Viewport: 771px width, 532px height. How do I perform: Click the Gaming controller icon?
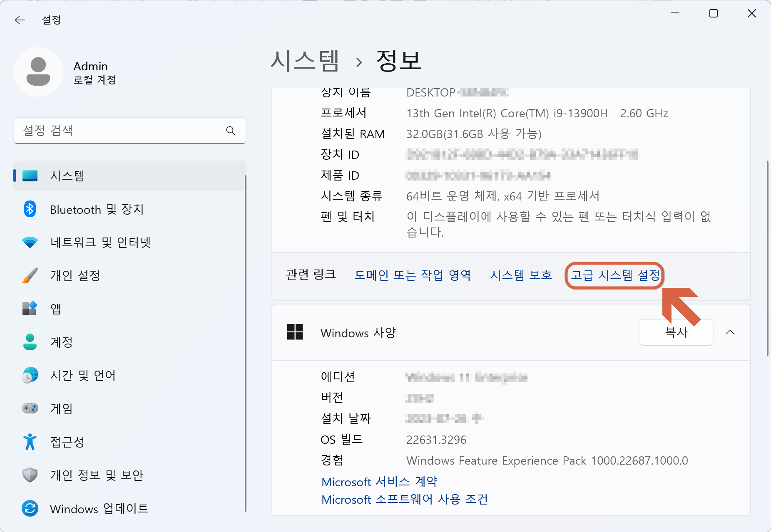pos(30,408)
